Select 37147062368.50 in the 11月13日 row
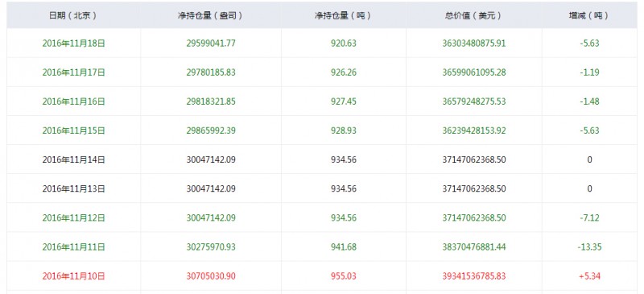This screenshot has width=644, height=294. 474,188
